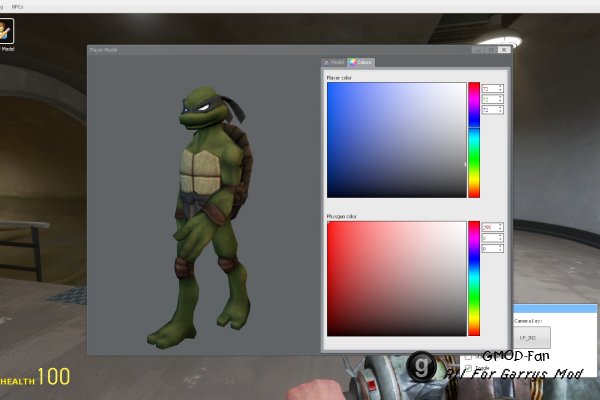The width and height of the screenshot is (600, 400).
Task: Click the Player color red value field
Action: tap(492, 89)
